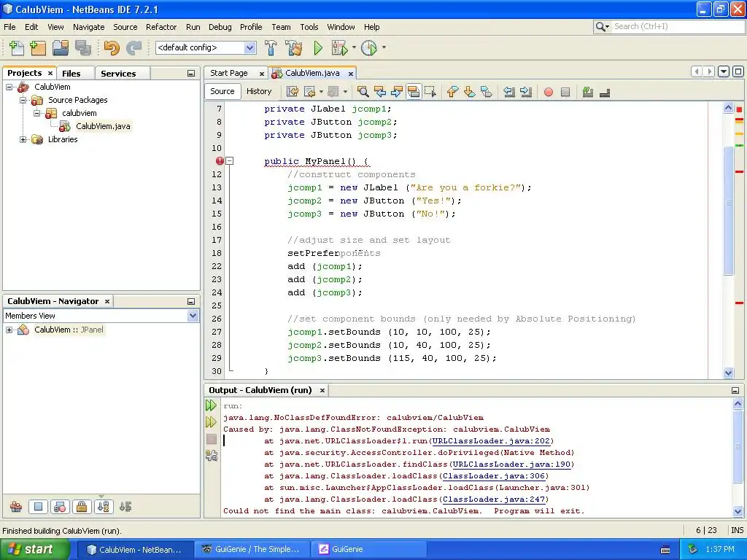Open the URLClassLoader.java:190 stack trace link
Screen dimensions: 747x560
tap(511, 464)
